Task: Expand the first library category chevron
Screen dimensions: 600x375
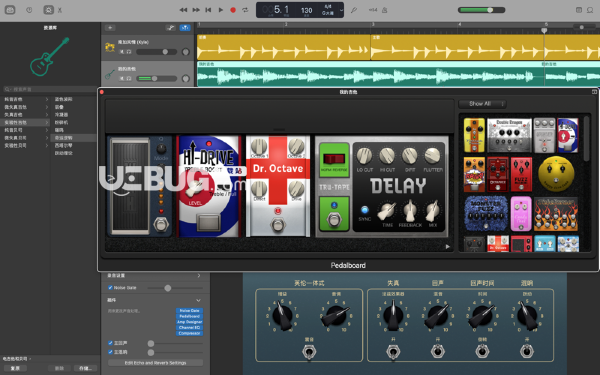Action: [47, 99]
